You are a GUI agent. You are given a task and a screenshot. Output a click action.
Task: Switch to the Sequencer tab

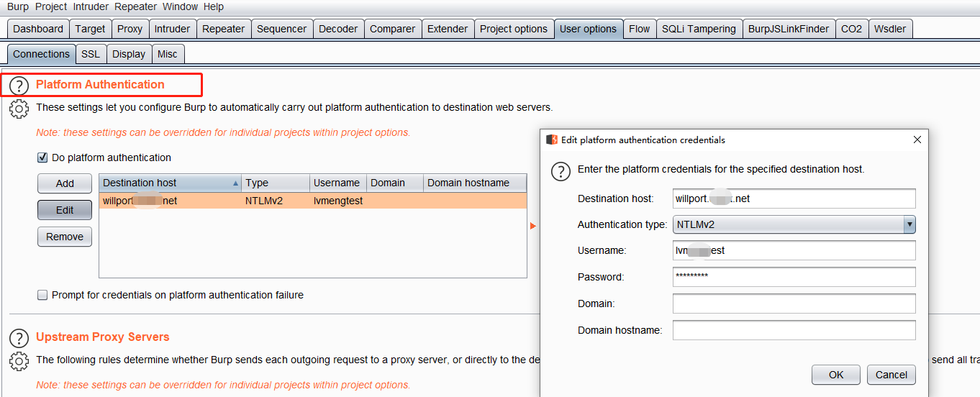click(x=282, y=29)
